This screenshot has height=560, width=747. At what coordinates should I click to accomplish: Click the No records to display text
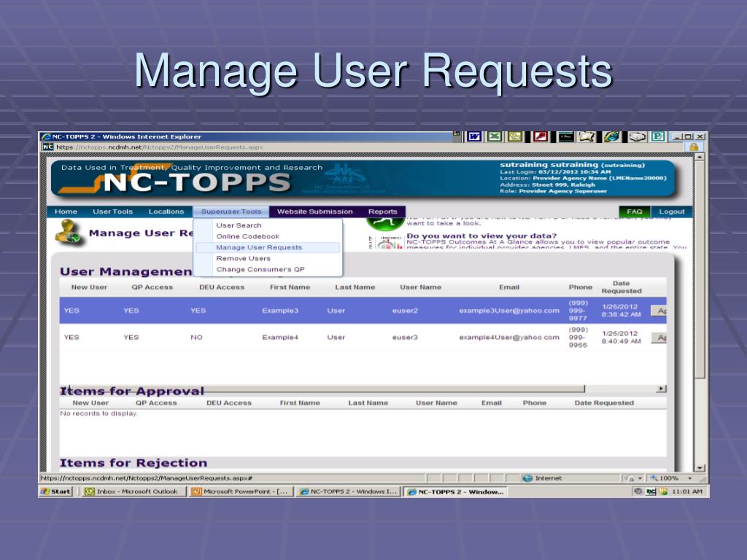98,413
